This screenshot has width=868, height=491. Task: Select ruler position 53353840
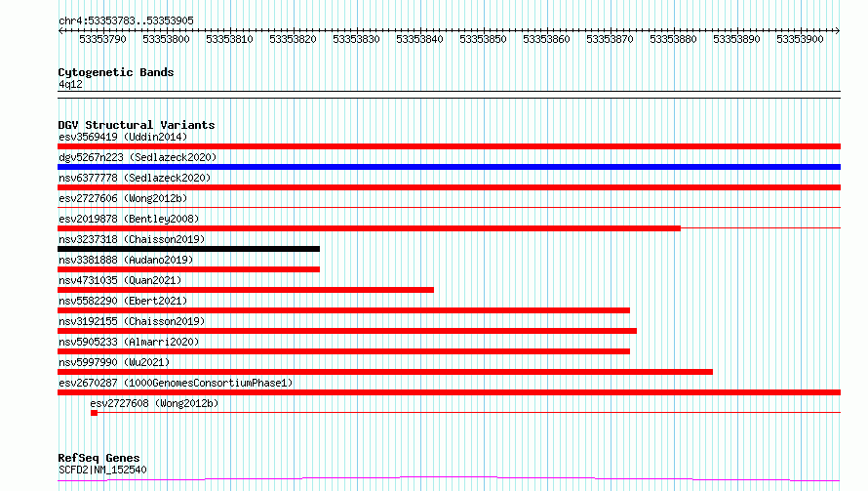coord(419,39)
